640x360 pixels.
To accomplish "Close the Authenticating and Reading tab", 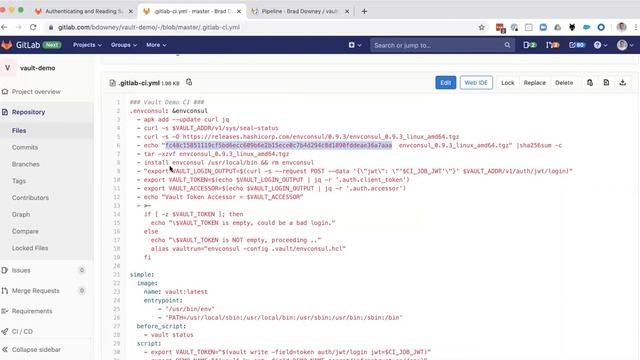I will pyautogui.click(x=131, y=11).
